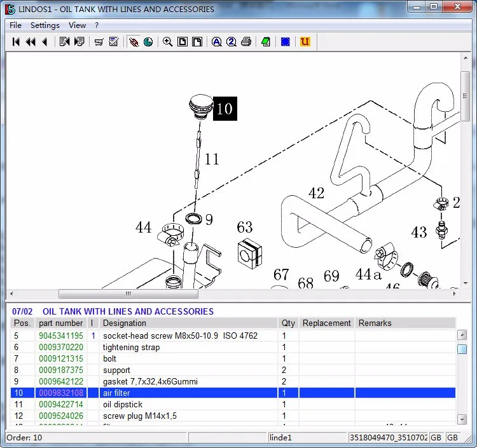Click first page-view icon after magnifier
477x448 pixels.
click(x=183, y=42)
